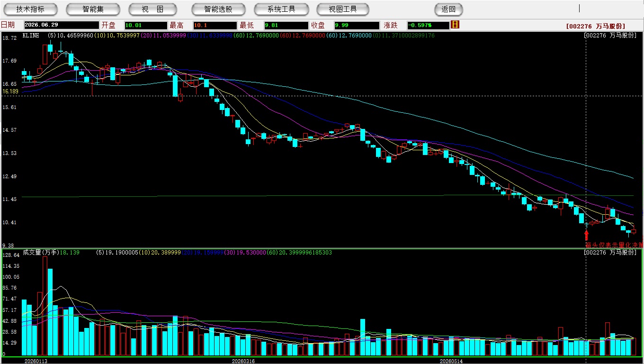644x364 pixels.
Task: Click the 20260514 date label on time axis
Action: tap(451, 361)
